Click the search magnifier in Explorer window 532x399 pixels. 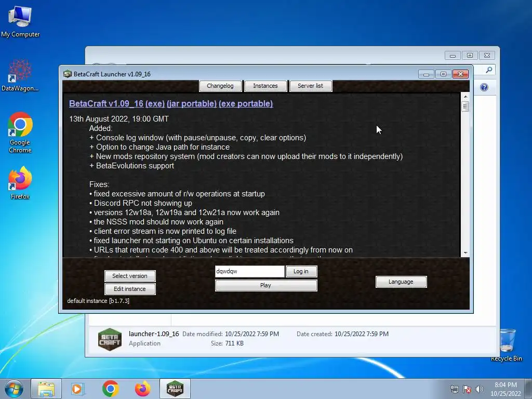tap(489, 70)
